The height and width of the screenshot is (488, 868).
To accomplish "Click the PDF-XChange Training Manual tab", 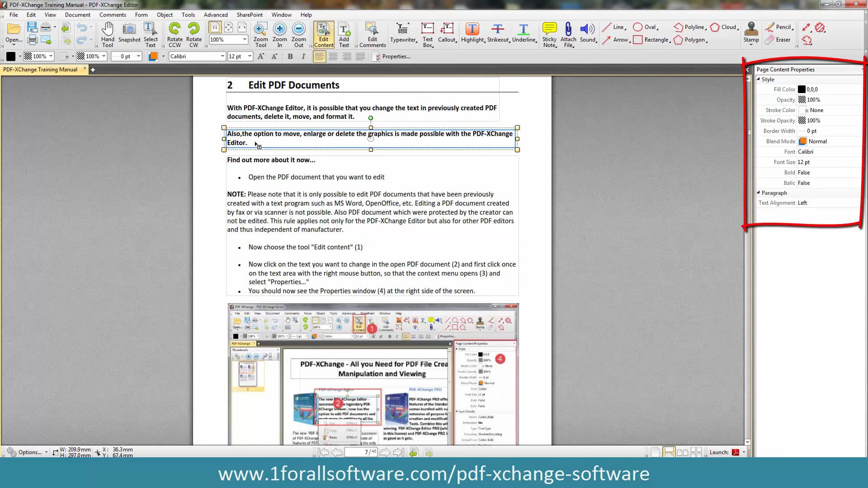I will 40,69.
